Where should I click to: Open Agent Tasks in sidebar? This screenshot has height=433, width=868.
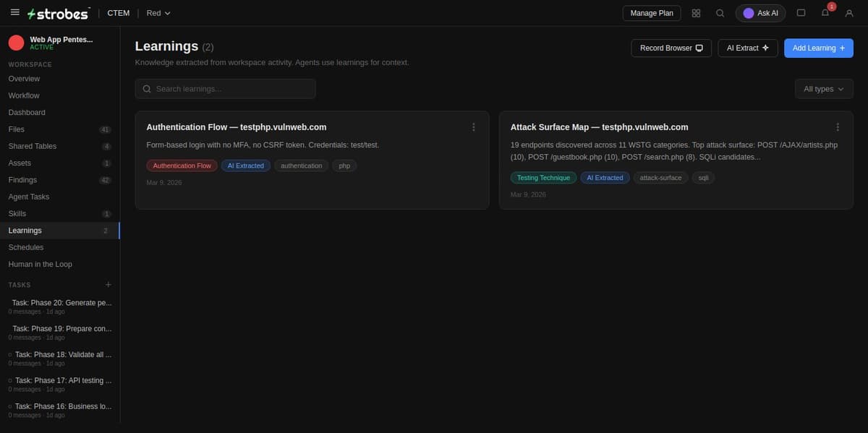coord(60,197)
